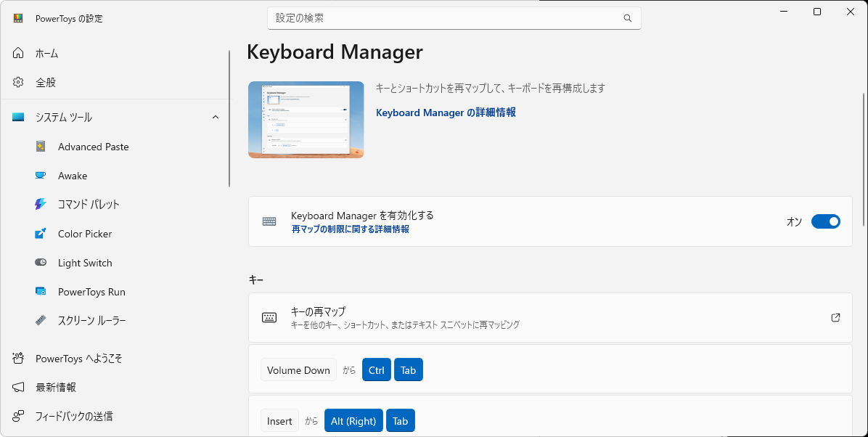Open PowerToys へようこそ page

tap(78, 359)
